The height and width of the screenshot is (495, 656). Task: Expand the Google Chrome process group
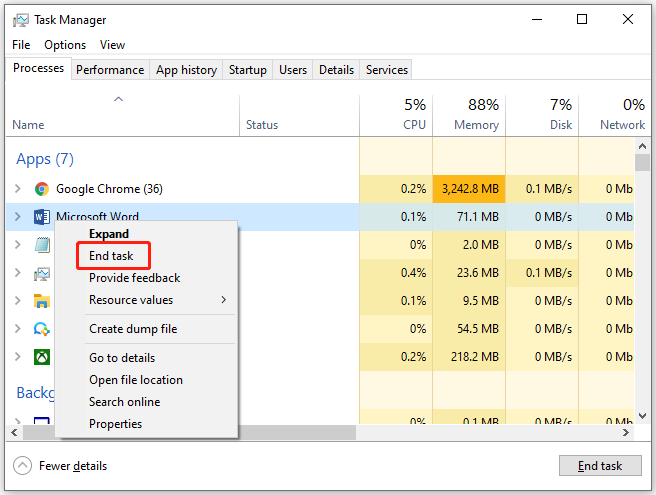point(18,189)
